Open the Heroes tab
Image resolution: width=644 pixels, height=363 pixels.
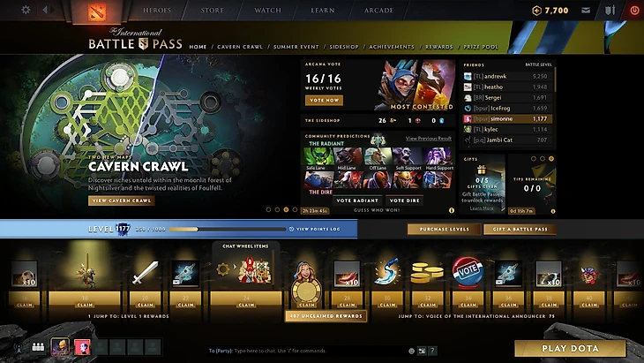pyautogui.click(x=157, y=11)
